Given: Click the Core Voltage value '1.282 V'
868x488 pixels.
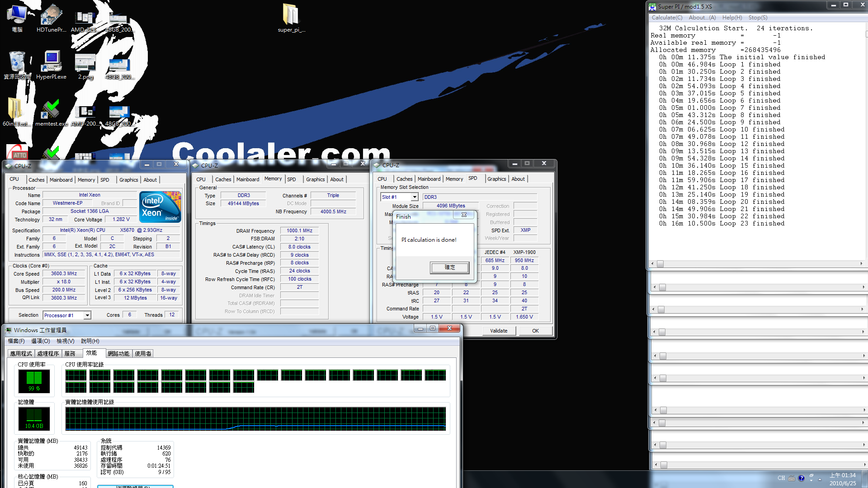Looking at the screenshot, I should point(121,219).
